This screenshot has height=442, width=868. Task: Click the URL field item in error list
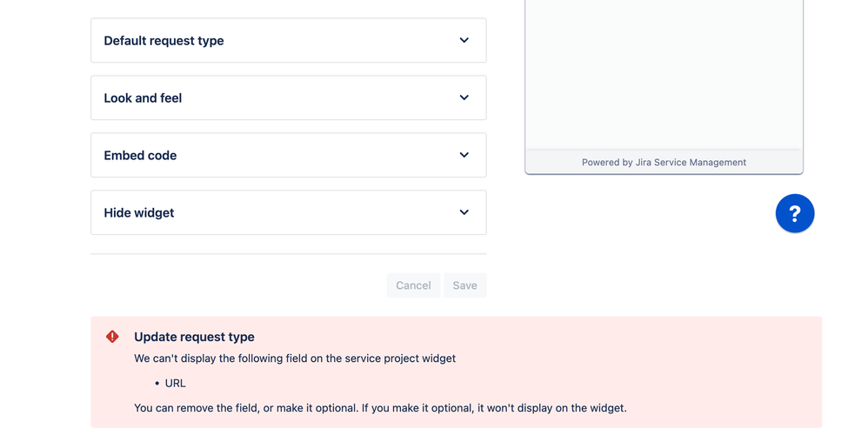coord(175,383)
